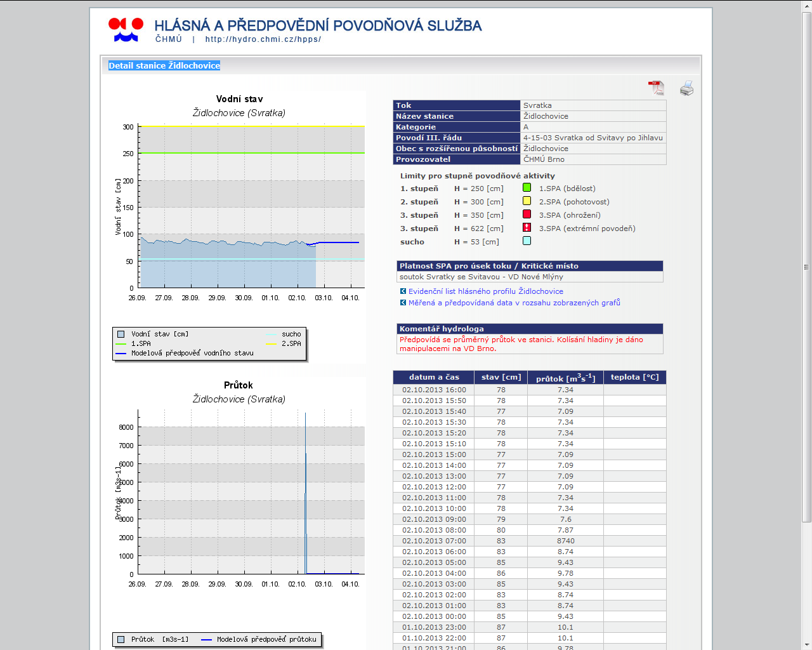Viewport: 812px width, 650px height.
Task: Click the 'stav [cm]' column header
Action: coord(501,377)
